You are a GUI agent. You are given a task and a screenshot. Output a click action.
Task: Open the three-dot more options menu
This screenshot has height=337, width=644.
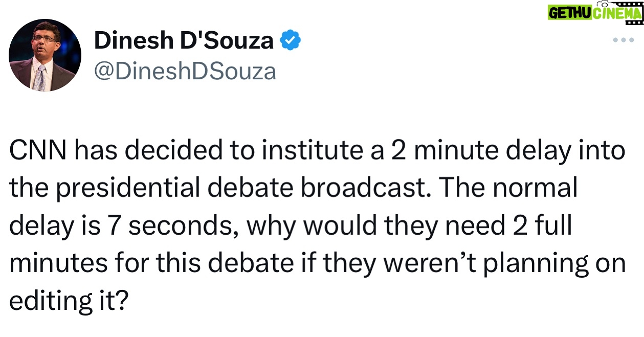point(623,41)
